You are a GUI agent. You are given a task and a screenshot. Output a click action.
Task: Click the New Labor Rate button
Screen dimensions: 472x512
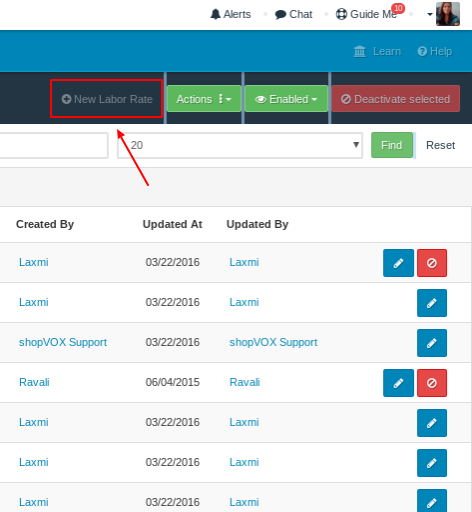click(x=107, y=99)
